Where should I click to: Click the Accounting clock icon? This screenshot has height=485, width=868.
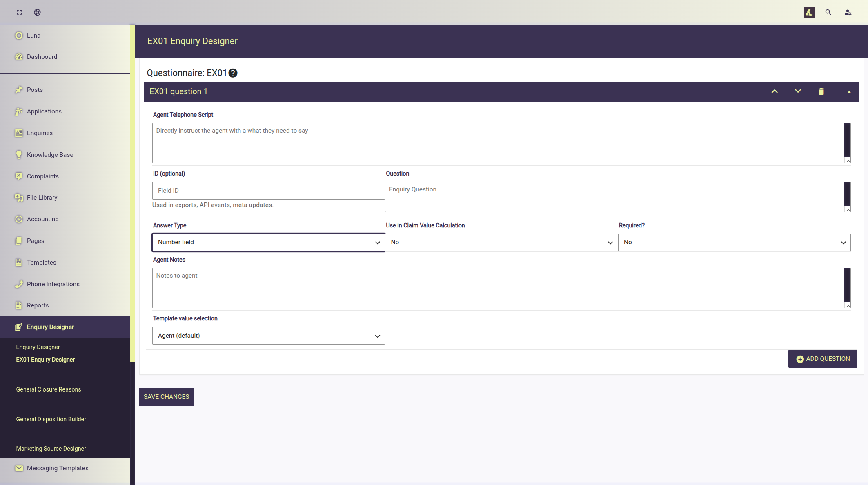pos(19,219)
